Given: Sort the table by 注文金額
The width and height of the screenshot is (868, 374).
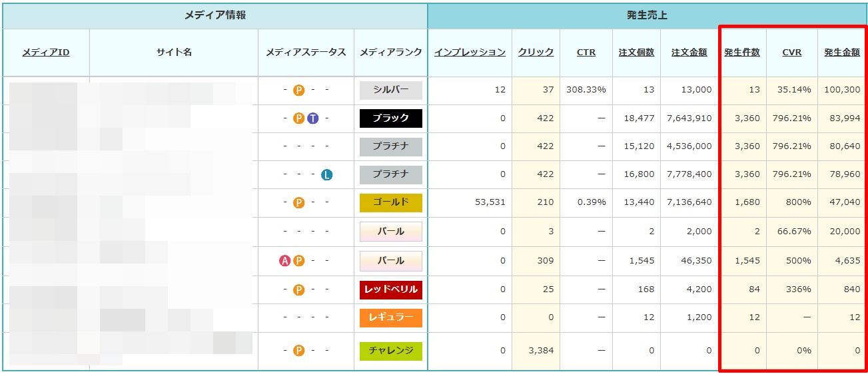Looking at the screenshot, I should click(x=689, y=52).
